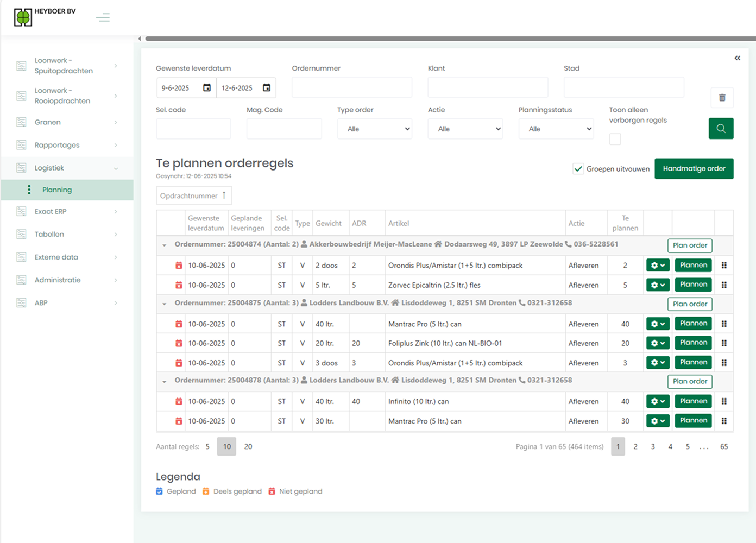Click gear icon on Zorvec Epicaltrin row
The image size is (756, 543).
coord(657,285)
